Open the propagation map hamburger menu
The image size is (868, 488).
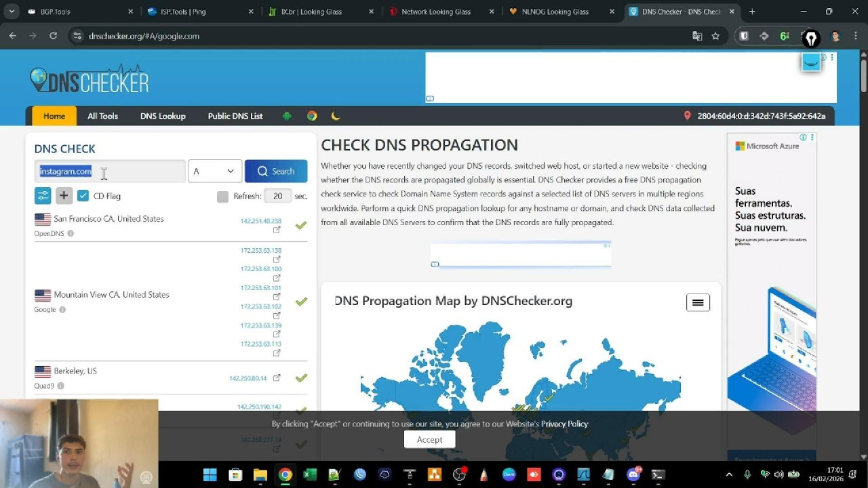point(698,303)
